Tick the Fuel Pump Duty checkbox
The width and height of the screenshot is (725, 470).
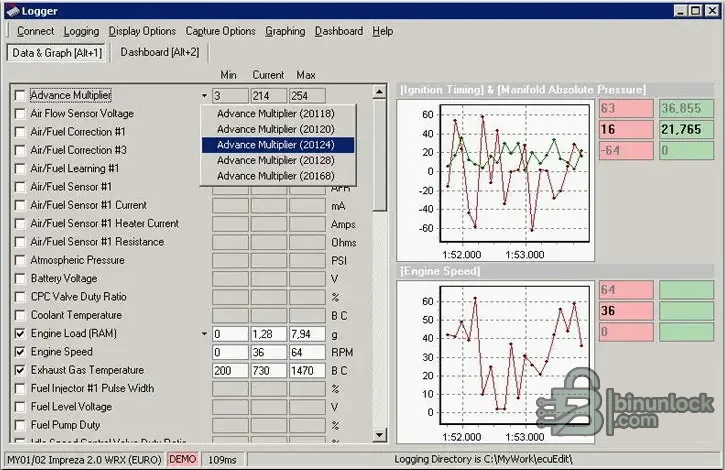(x=20, y=425)
